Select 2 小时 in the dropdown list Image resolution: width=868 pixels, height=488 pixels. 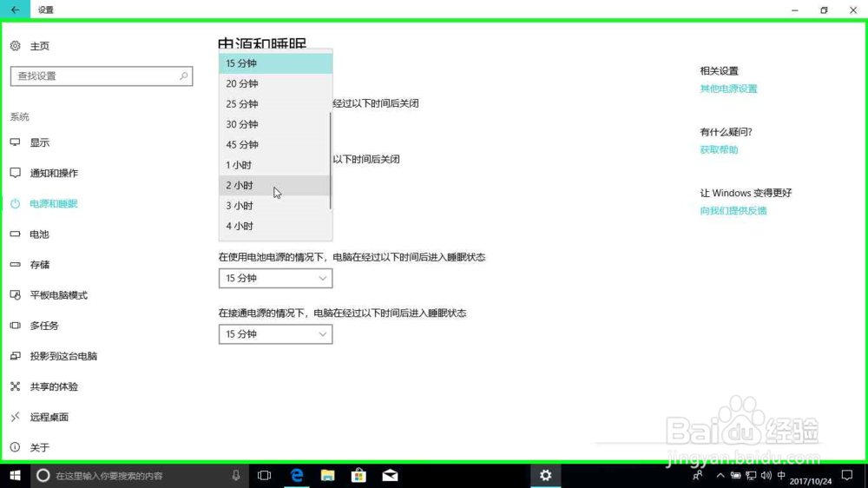coord(276,186)
